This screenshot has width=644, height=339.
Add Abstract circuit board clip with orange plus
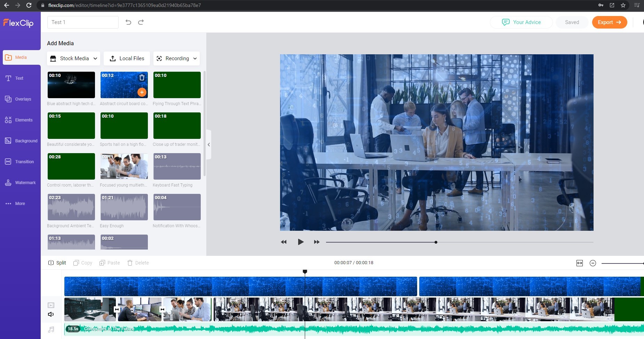click(x=142, y=92)
